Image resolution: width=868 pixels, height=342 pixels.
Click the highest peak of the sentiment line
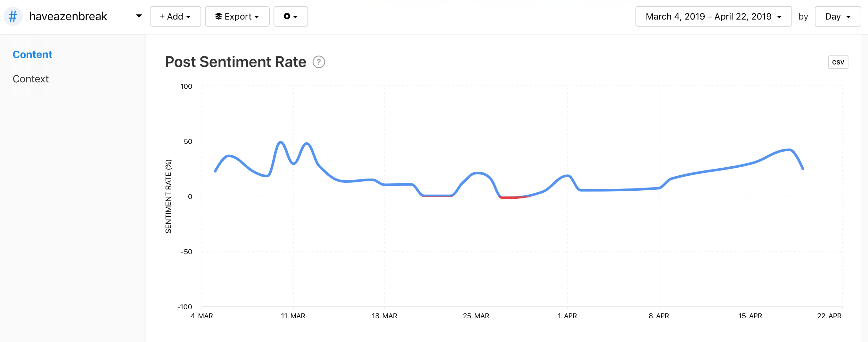tap(280, 142)
